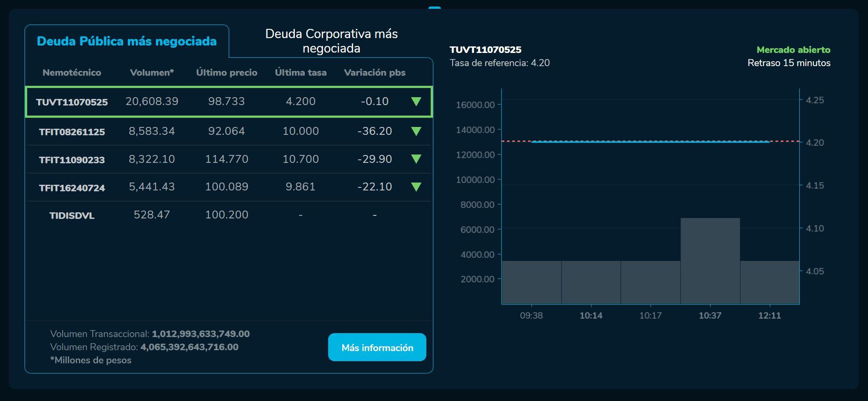The image size is (868, 401).
Task: Select the Deuda Pública más negociada tab
Action: coord(127,41)
